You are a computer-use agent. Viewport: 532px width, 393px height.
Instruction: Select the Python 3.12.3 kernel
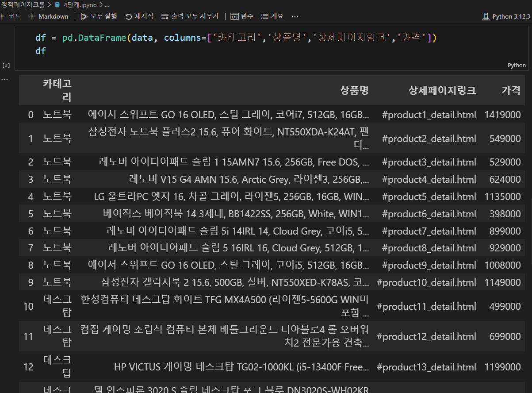(507, 16)
